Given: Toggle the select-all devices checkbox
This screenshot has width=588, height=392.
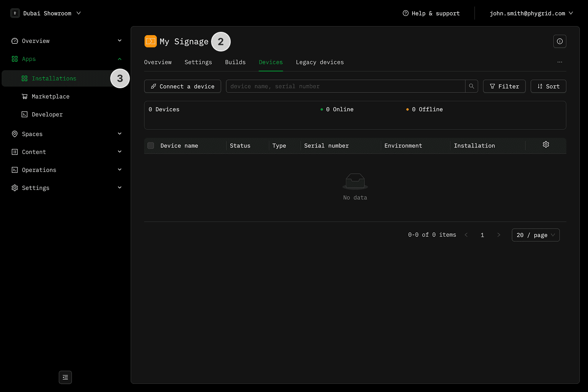Looking at the screenshot, I should point(151,146).
